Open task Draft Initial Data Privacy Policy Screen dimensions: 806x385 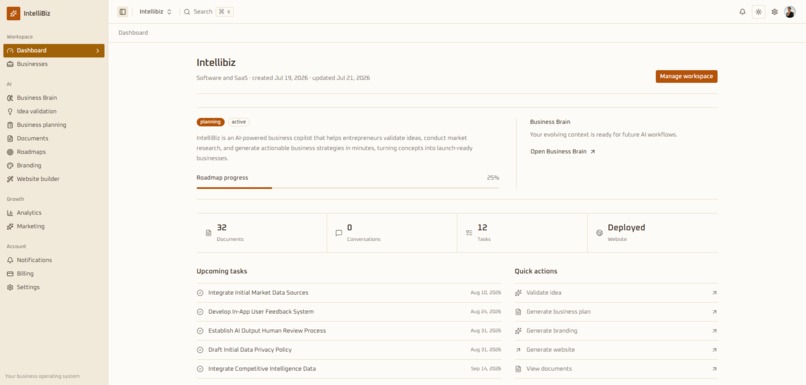pyautogui.click(x=250, y=350)
